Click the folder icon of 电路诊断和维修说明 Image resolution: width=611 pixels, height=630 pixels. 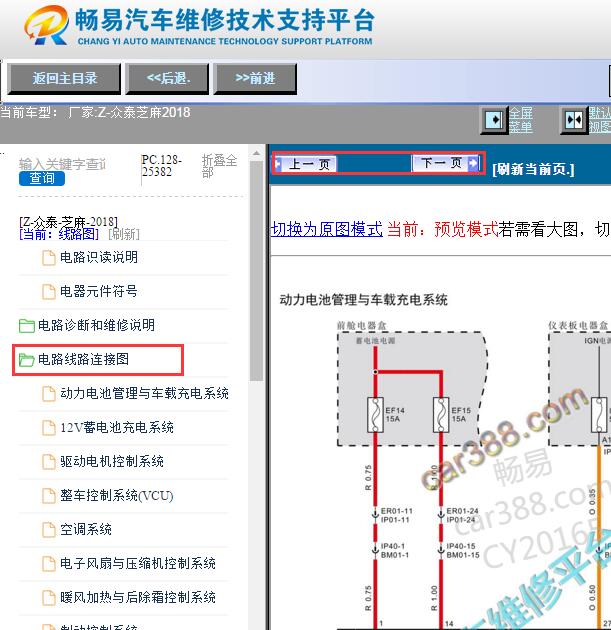click(27, 325)
